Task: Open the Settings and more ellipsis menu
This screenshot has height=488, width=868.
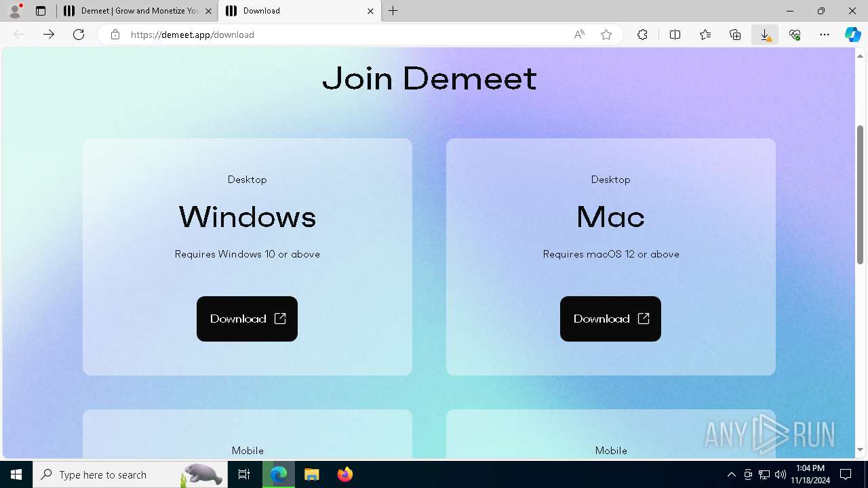Action: tap(825, 35)
